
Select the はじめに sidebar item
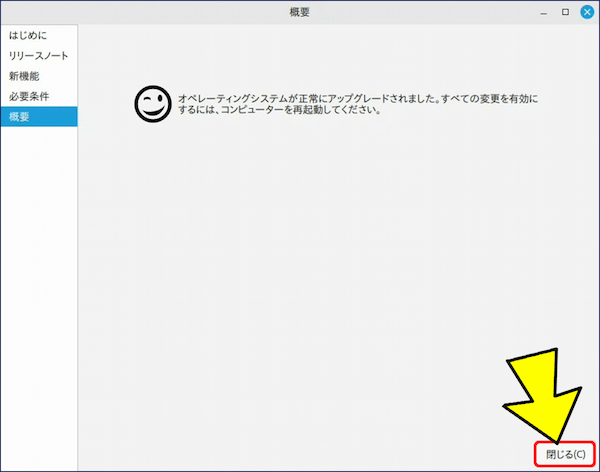pos(39,36)
